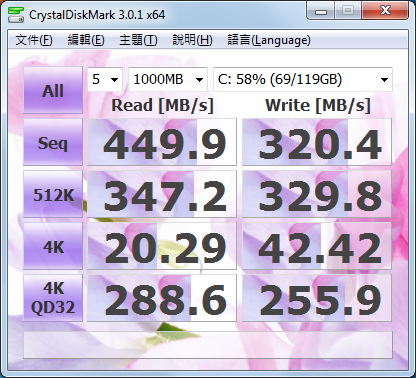Click the Seq read result 449.9

pyautogui.click(x=162, y=142)
